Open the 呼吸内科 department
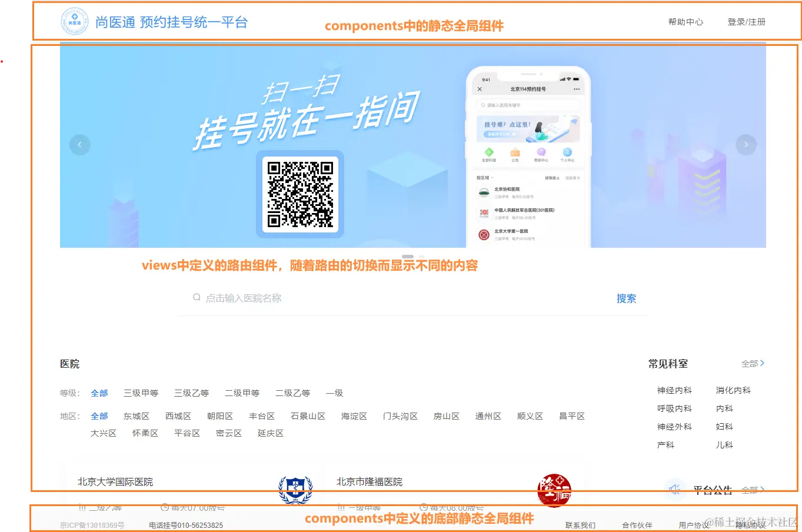This screenshot has height=532, width=802. (674, 408)
